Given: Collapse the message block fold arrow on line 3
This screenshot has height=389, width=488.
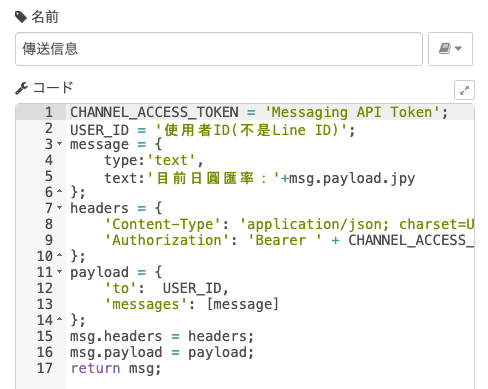Looking at the screenshot, I should click(x=60, y=144).
